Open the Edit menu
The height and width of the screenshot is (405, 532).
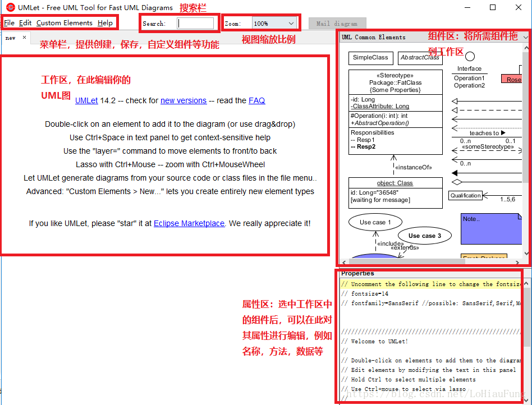pyautogui.click(x=25, y=23)
